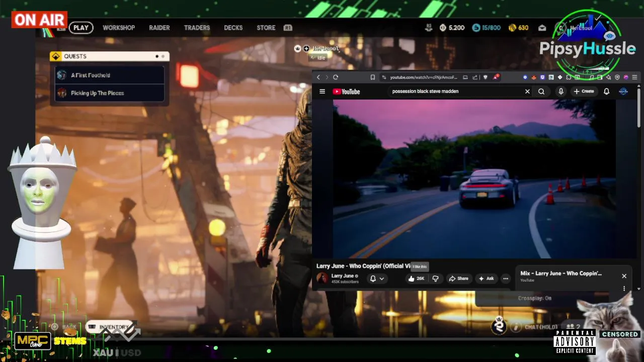Go forward in the browser window
Screen dimensions: 644x362
point(327,77)
